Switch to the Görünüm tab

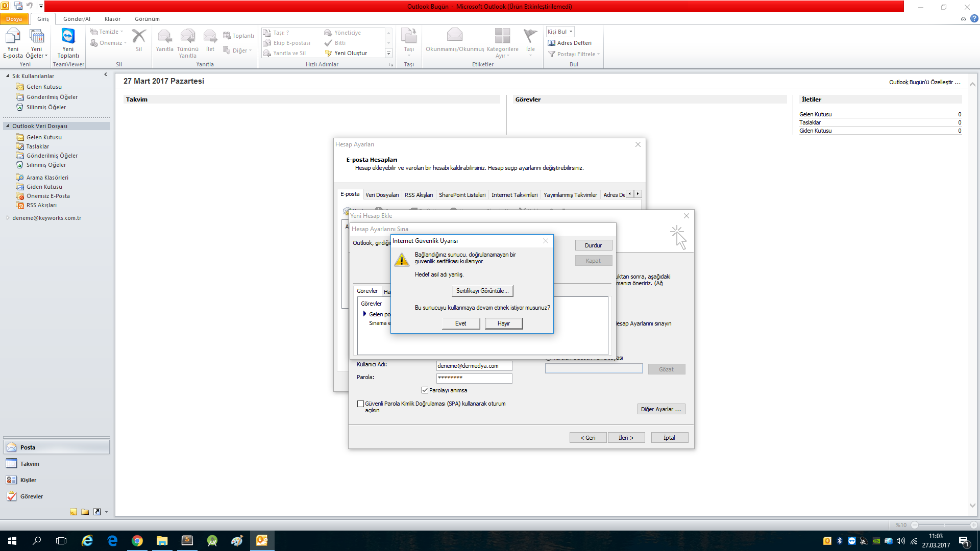147,19
